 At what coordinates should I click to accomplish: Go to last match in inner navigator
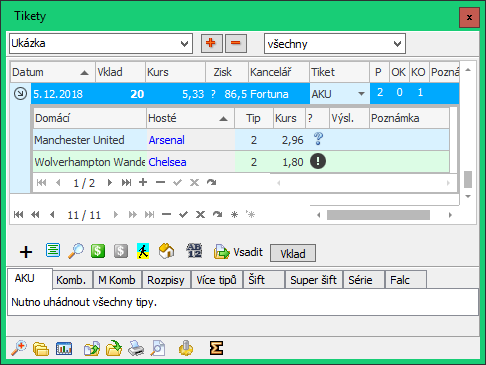coord(126,182)
